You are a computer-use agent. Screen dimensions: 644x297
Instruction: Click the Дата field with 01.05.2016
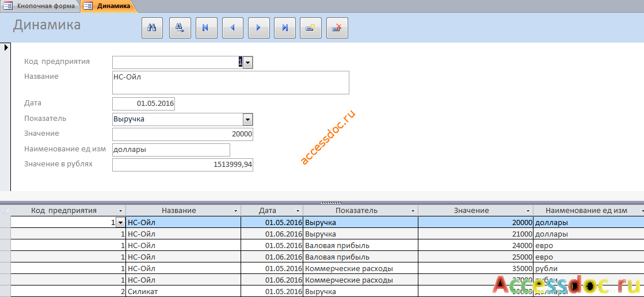[143, 104]
